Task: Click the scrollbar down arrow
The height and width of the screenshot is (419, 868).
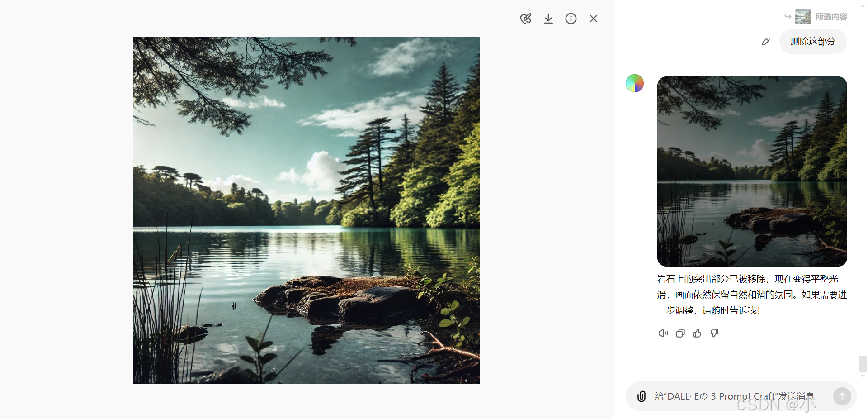Action: coord(863,376)
